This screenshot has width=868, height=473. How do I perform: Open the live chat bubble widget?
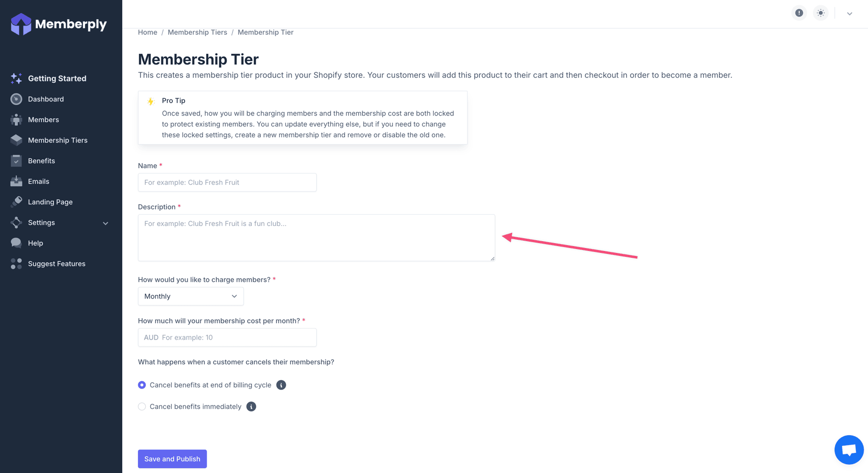click(x=849, y=449)
